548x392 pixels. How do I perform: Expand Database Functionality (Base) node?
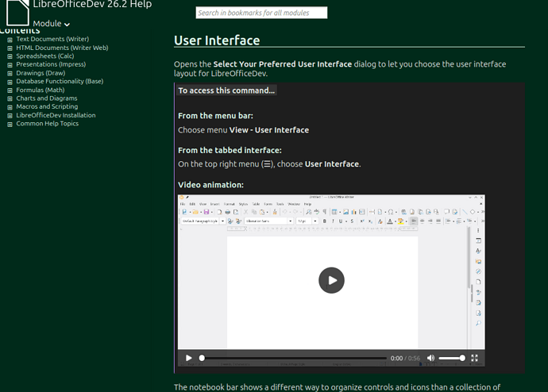point(10,82)
